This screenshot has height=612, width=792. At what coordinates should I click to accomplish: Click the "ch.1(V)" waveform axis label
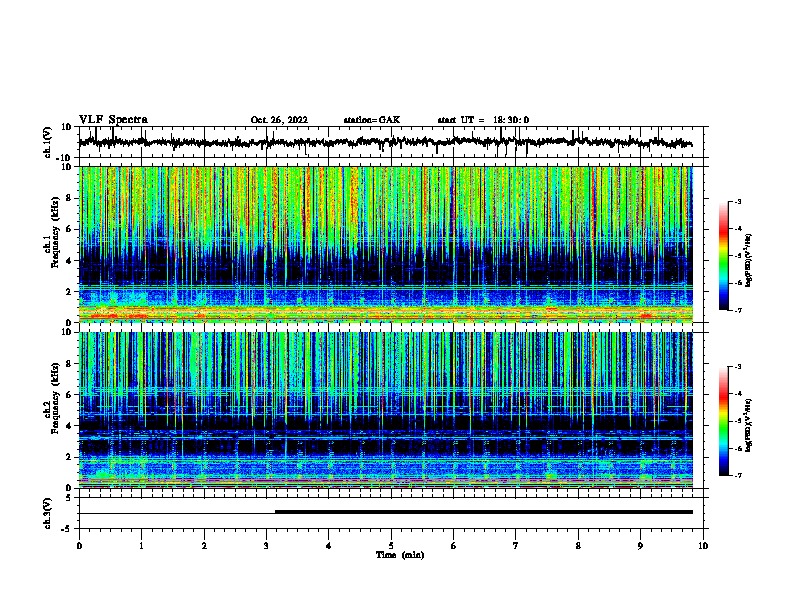pyautogui.click(x=48, y=142)
